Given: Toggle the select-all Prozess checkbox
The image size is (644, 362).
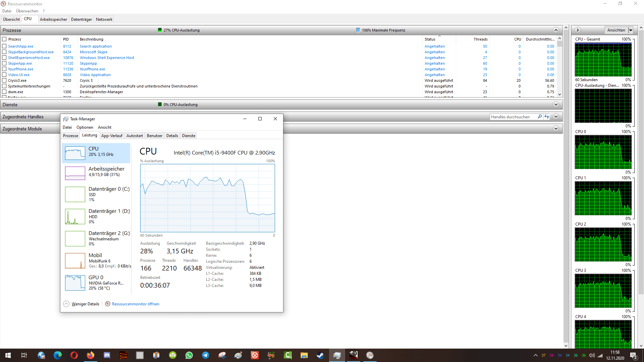Looking at the screenshot, I should pos(4,39).
